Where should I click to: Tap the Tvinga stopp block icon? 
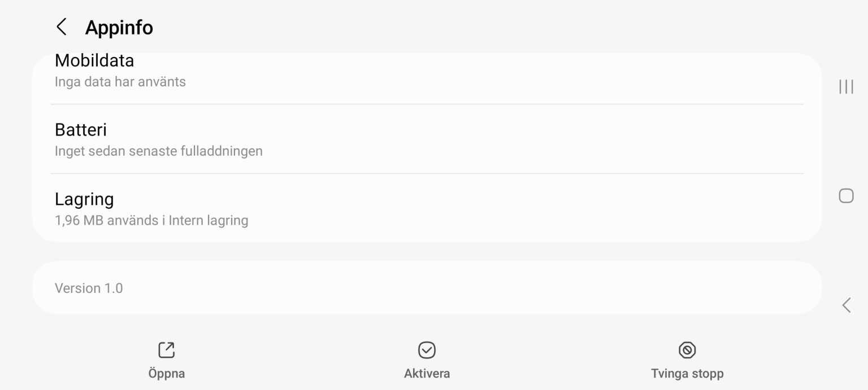(x=688, y=350)
